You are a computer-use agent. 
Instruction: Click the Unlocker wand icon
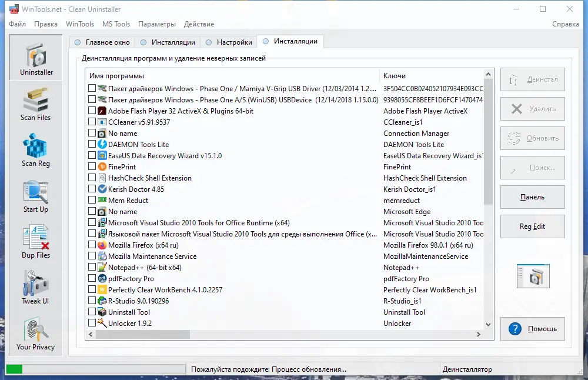point(102,322)
